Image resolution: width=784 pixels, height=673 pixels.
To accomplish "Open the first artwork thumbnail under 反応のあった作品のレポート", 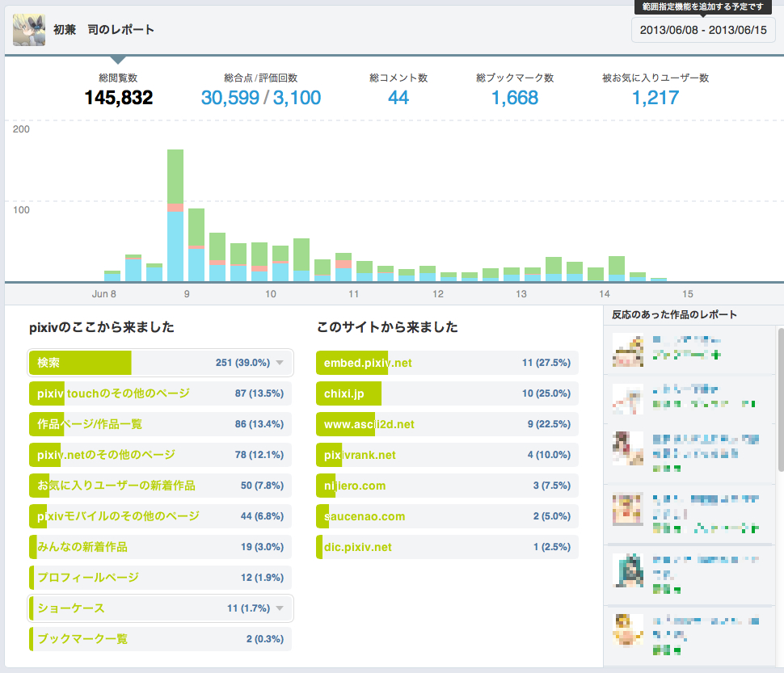I will coord(628,348).
